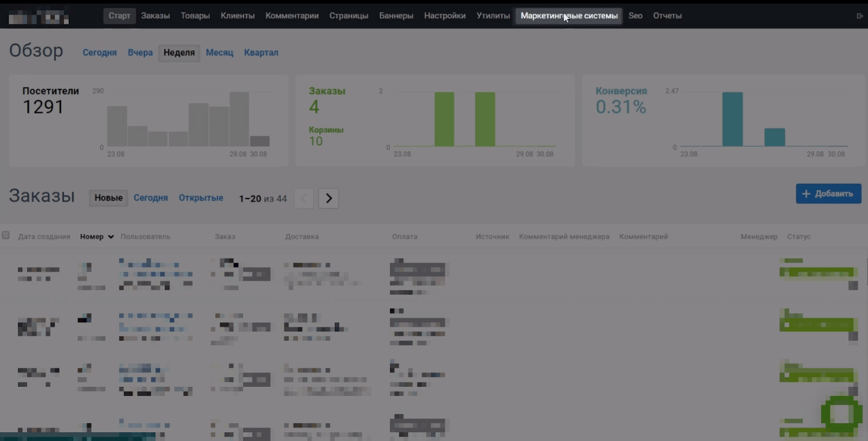868x441 pixels.
Task: Filter orders by Открытые
Action: point(201,198)
